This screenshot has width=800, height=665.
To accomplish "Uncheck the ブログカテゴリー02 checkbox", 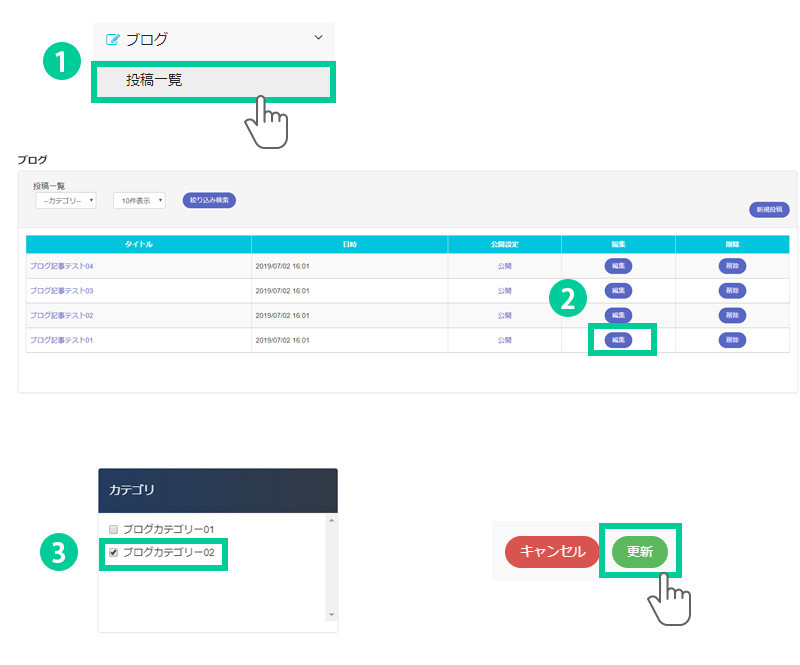I will (x=114, y=552).
